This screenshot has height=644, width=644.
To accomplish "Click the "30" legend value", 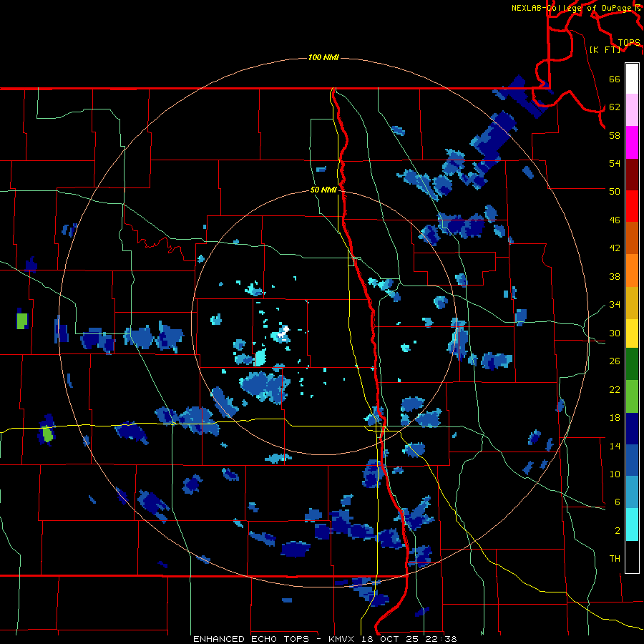I will pyautogui.click(x=615, y=333).
